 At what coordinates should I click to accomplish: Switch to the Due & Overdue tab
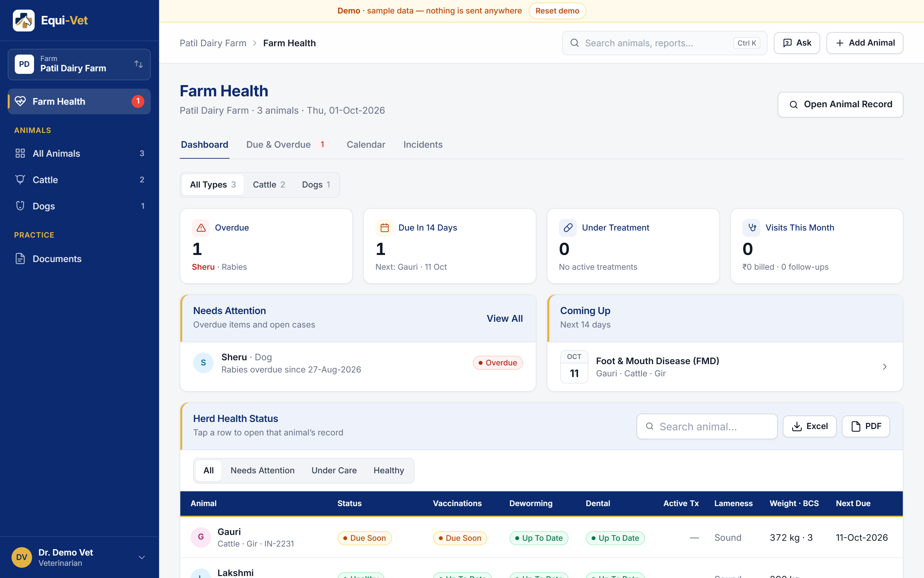pyautogui.click(x=287, y=144)
